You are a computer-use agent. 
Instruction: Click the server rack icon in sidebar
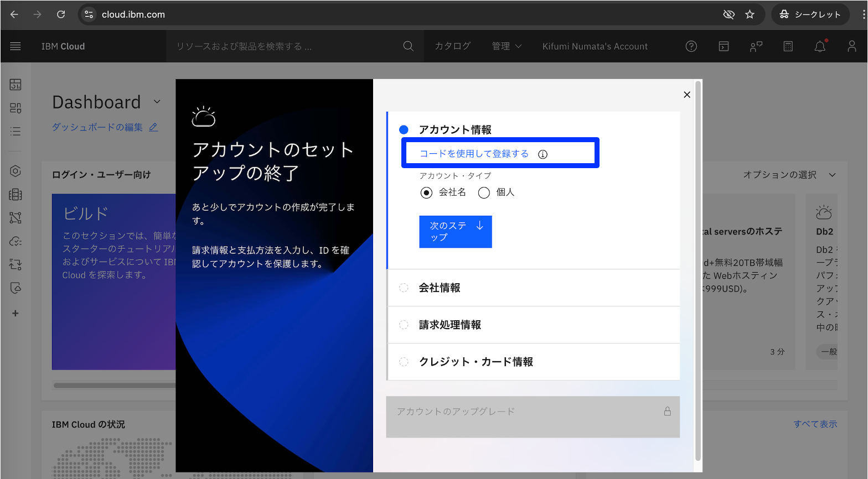click(15, 195)
